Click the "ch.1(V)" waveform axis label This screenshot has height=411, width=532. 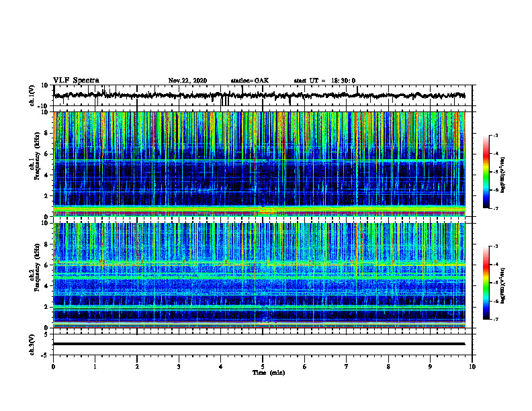(x=32, y=95)
